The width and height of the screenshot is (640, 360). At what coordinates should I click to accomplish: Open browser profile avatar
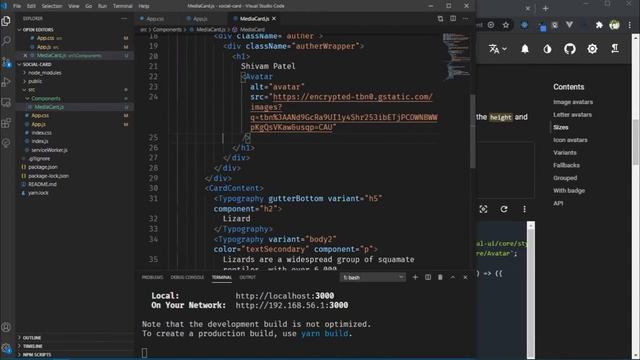click(614, 25)
